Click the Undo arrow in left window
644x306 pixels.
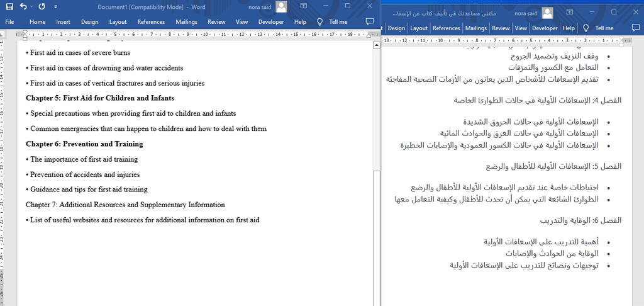tap(23, 6)
